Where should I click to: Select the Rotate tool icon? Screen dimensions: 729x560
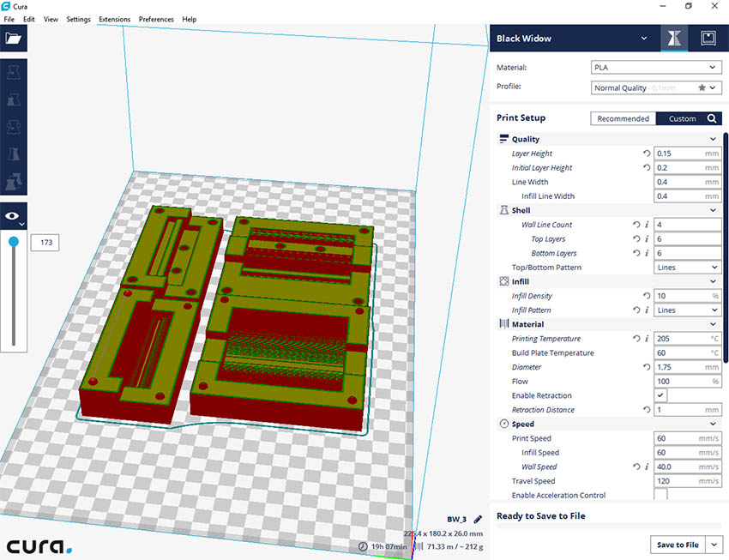point(14,127)
